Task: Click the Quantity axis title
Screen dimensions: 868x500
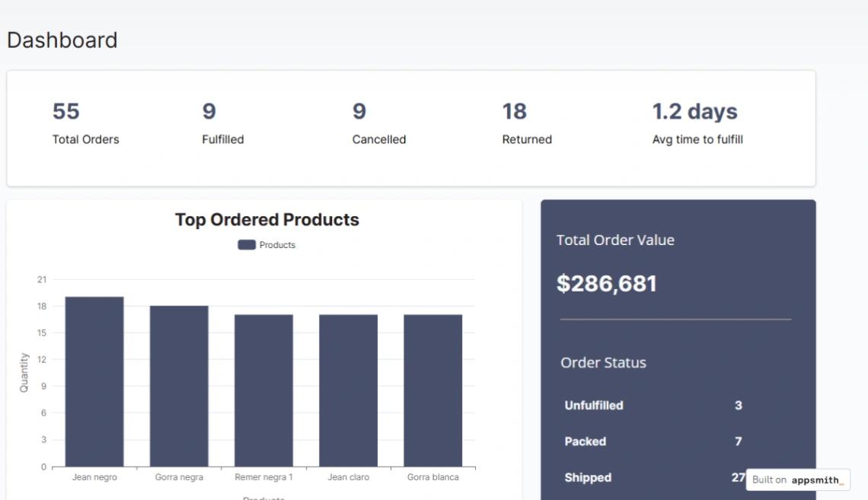Action: tap(24, 373)
